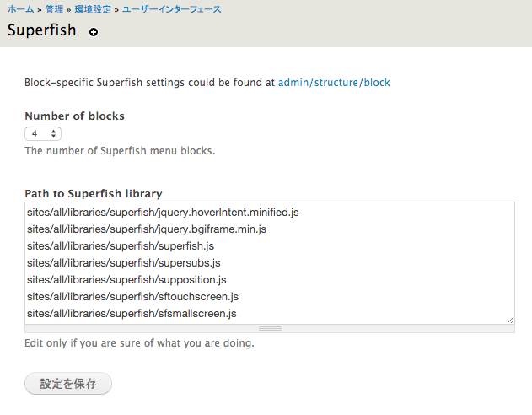Navigate to ユーザーインターフェース breadcrumb
The width and height of the screenshot is (532, 415).
[x=172, y=9]
